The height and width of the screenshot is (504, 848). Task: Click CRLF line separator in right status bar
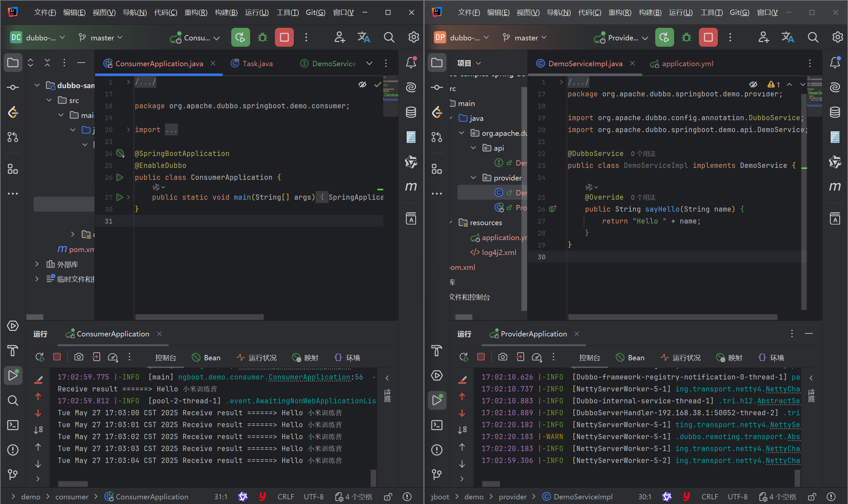click(710, 497)
